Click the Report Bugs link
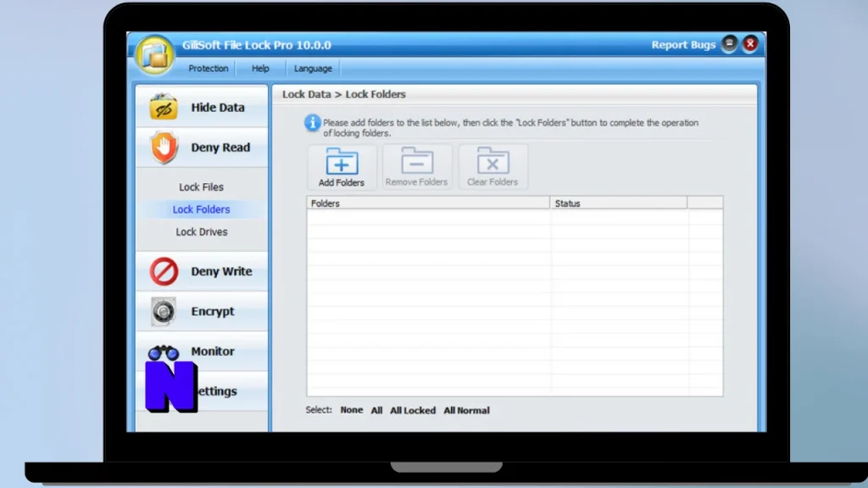Viewport: 868px width, 488px height. click(x=683, y=45)
